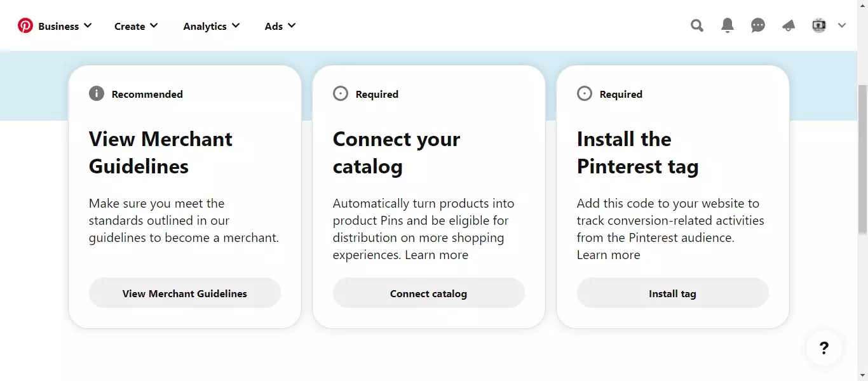
Task: Open the notifications bell icon
Action: [728, 26]
